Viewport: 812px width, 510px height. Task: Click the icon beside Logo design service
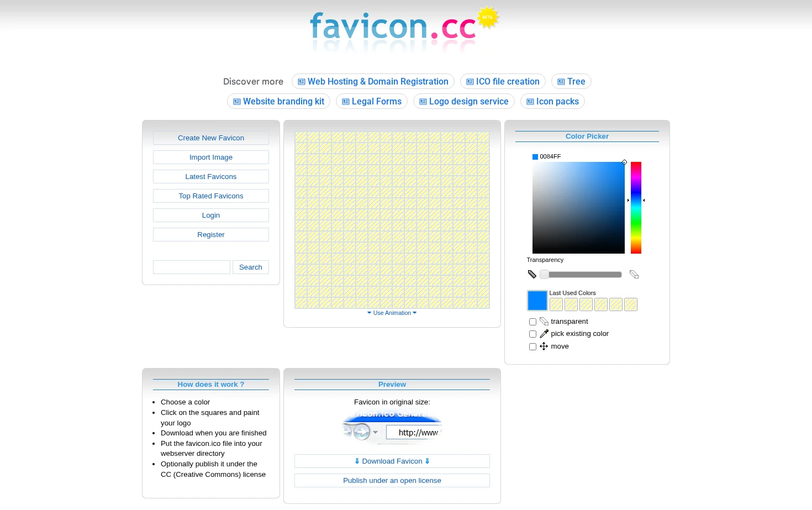[423, 102]
